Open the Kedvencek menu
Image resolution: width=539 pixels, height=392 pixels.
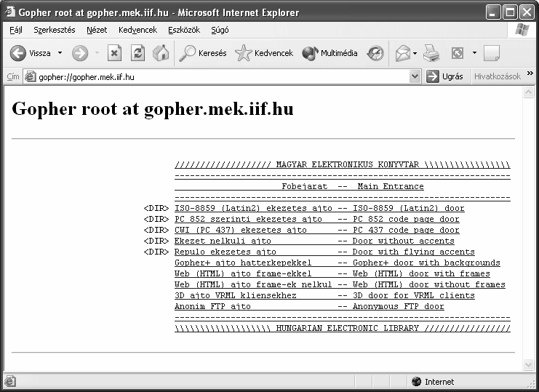[x=138, y=30]
